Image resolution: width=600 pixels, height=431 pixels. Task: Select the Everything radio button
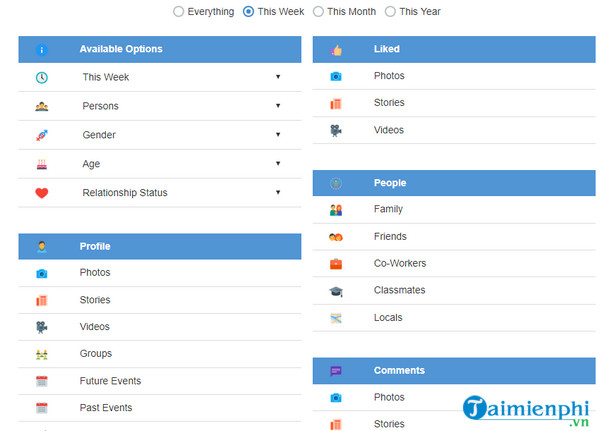(x=178, y=12)
